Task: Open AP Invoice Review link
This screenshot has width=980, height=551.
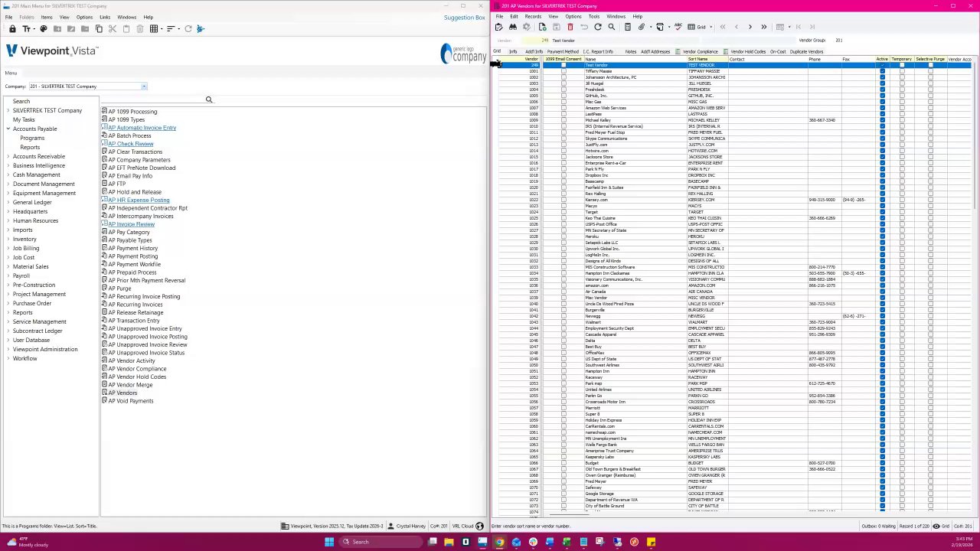Action: tap(131, 224)
